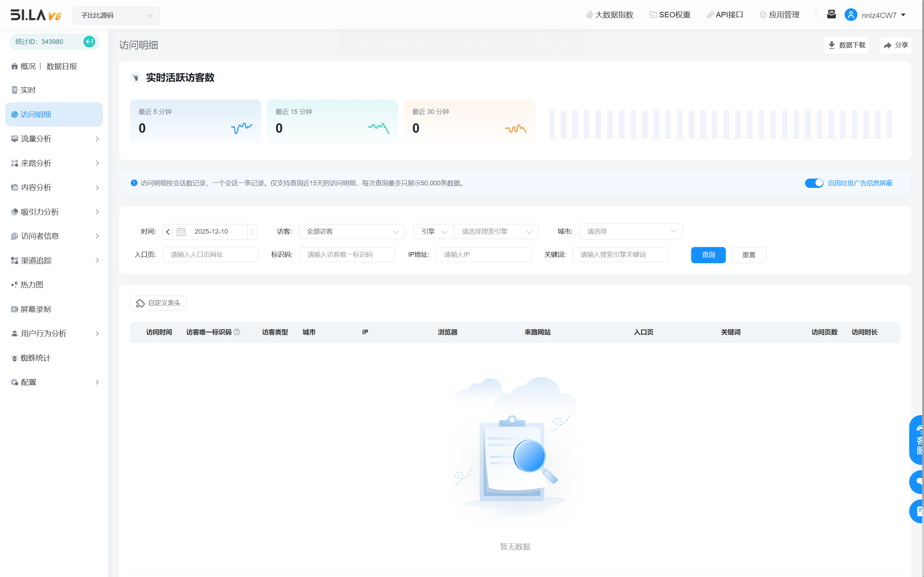Image resolution: width=924 pixels, height=577 pixels.
Task: Open the messages inbox icon
Action: [x=831, y=14]
